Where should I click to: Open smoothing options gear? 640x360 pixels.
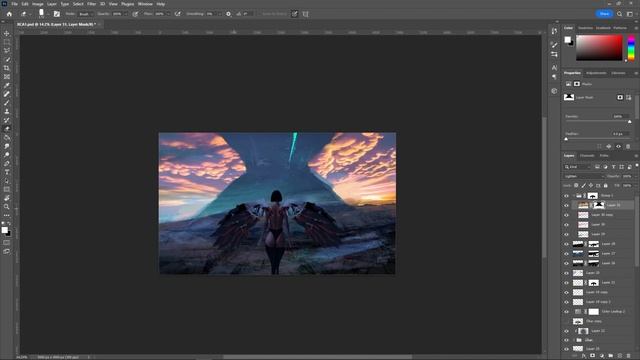tap(228, 14)
